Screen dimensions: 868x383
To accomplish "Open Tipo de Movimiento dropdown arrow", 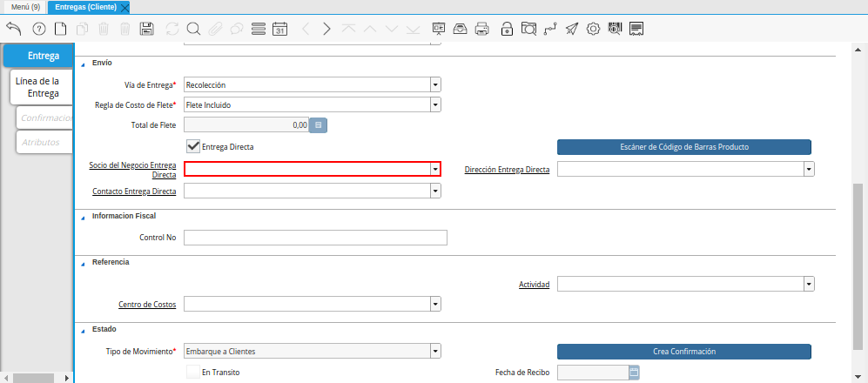I will (435, 351).
